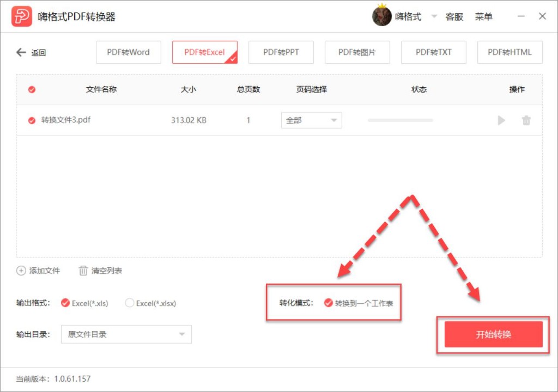Switch to the PDF转HTML tab
Screen dimensions: 558x392
(510, 52)
